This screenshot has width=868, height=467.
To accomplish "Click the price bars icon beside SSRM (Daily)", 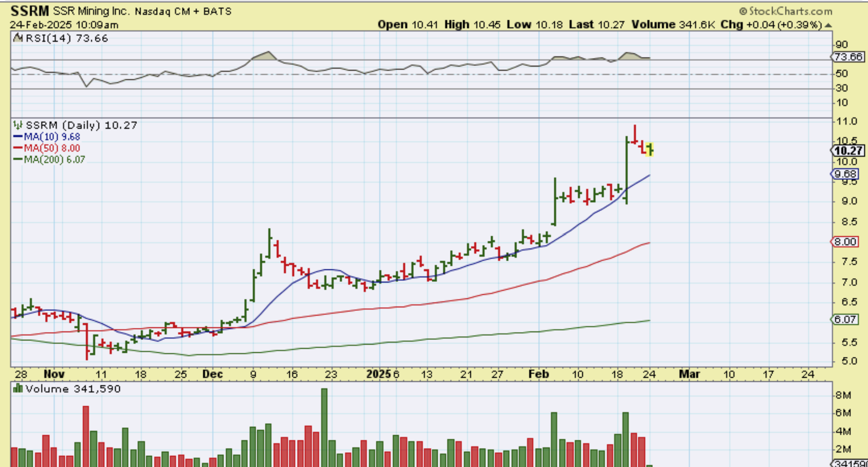I will (x=18, y=125).
